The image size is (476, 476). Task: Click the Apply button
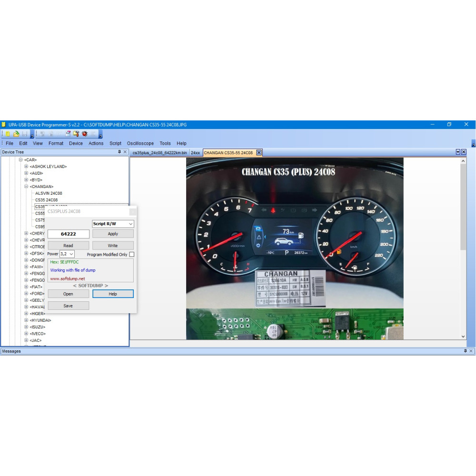coord(113,234)
